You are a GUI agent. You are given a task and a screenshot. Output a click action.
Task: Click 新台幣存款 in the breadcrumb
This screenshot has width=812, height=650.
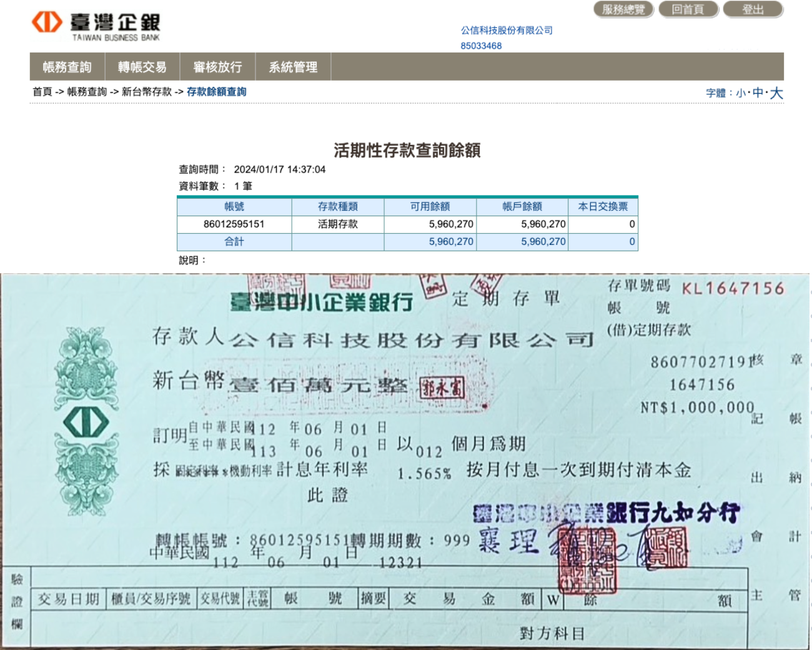pyautogui.click(x=146, y=91)
